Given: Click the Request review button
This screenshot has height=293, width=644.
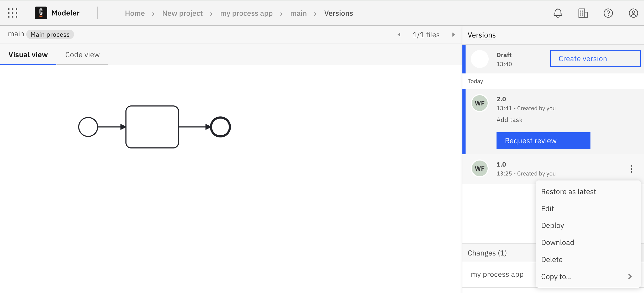Looking at the screenshot, I should pyautogui.click(x=543, y=141).
